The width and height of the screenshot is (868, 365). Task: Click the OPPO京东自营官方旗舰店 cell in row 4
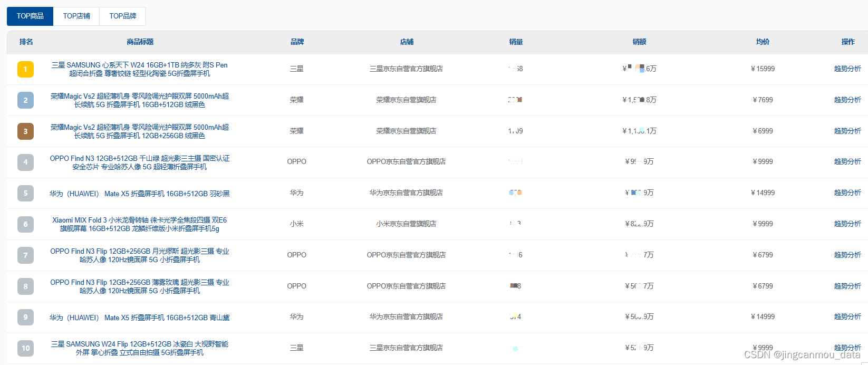point(406,161)
